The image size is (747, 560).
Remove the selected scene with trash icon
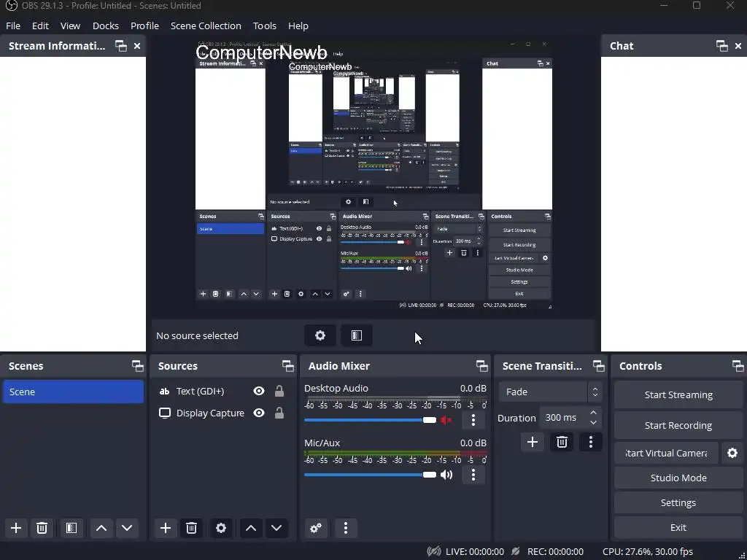click(42, 528)
